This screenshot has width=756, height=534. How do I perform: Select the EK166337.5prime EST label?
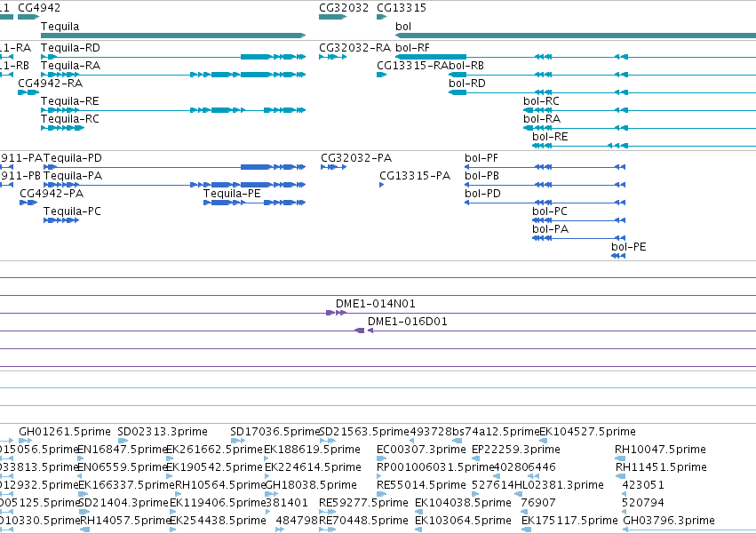pos(126,485)
